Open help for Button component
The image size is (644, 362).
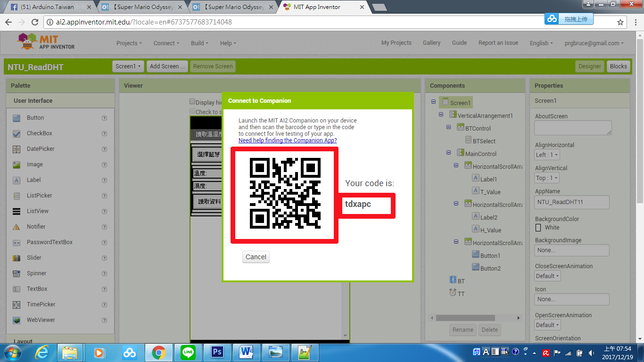pyautogui.click(x=105, y=118)
